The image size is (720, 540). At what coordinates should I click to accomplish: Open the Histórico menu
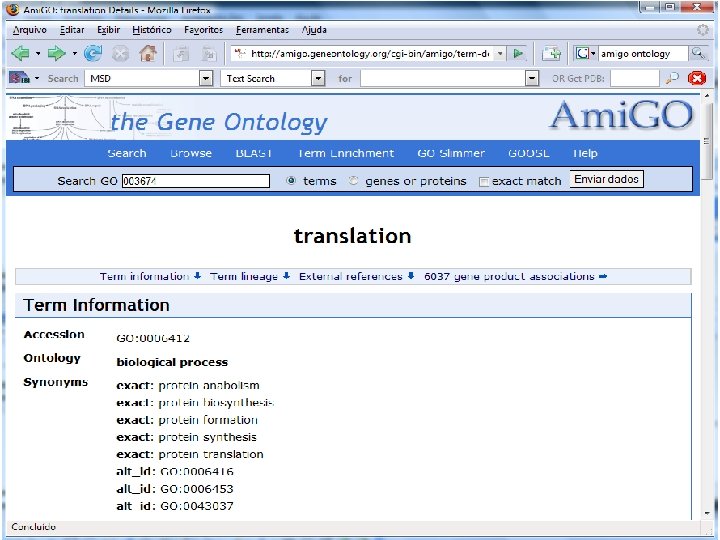(152, 30)
